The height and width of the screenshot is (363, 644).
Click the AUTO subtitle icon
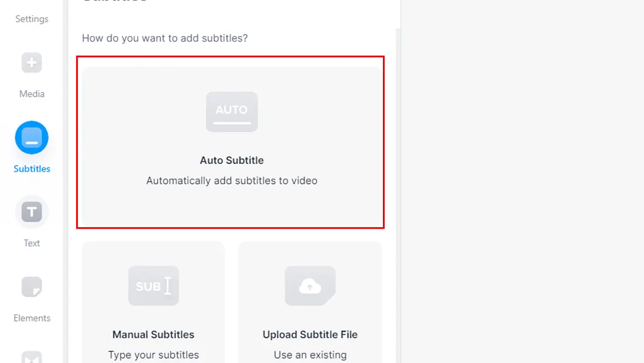point(232,112)
